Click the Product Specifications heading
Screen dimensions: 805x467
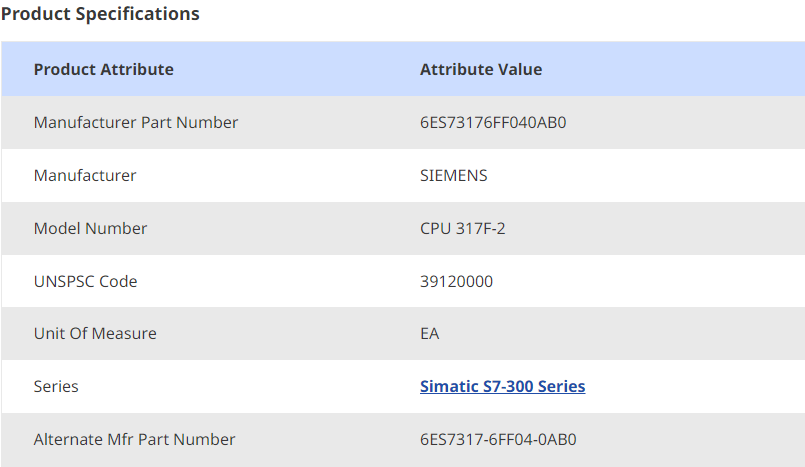tap(100, 14)
